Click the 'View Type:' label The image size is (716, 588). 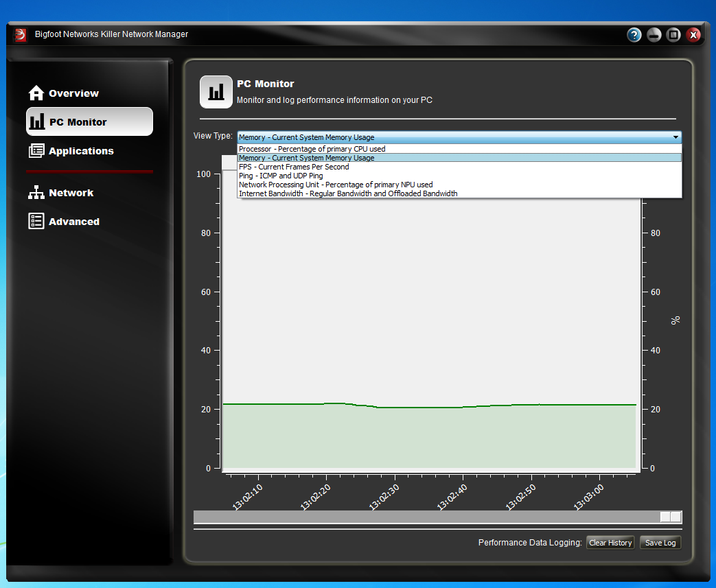click(x=213, y=136)
